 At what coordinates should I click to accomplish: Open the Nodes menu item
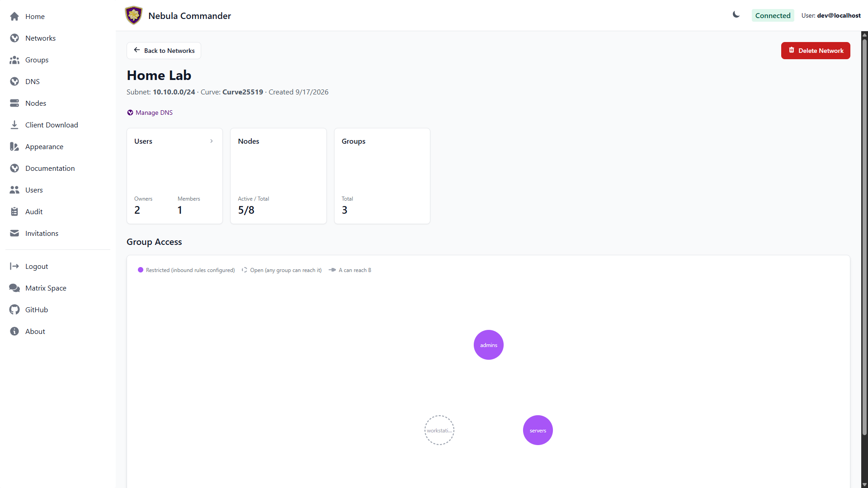click(x=58, y=103)
